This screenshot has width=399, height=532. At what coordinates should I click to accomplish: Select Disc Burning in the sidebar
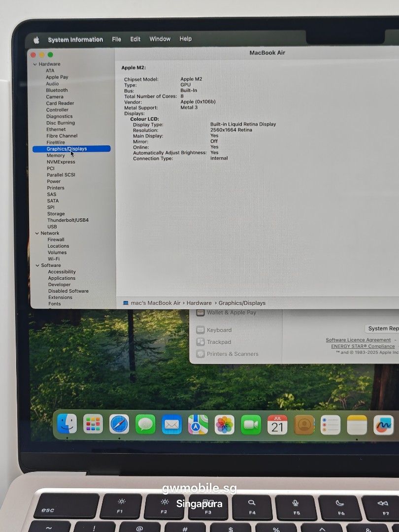(61, 123)
